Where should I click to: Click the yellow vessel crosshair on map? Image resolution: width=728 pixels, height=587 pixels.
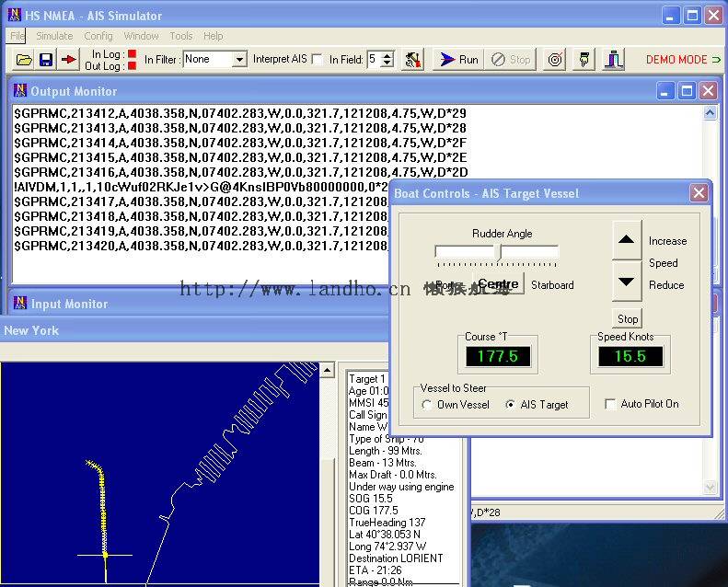pyautogui.click(x=106, y=555)
